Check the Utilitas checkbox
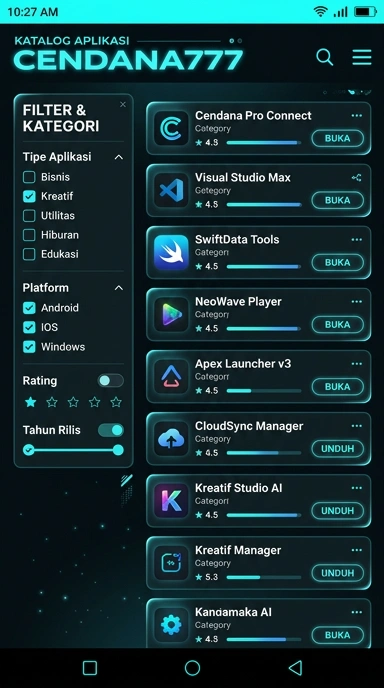Viewport: 384px width, 688px height. tap(29, 216)
